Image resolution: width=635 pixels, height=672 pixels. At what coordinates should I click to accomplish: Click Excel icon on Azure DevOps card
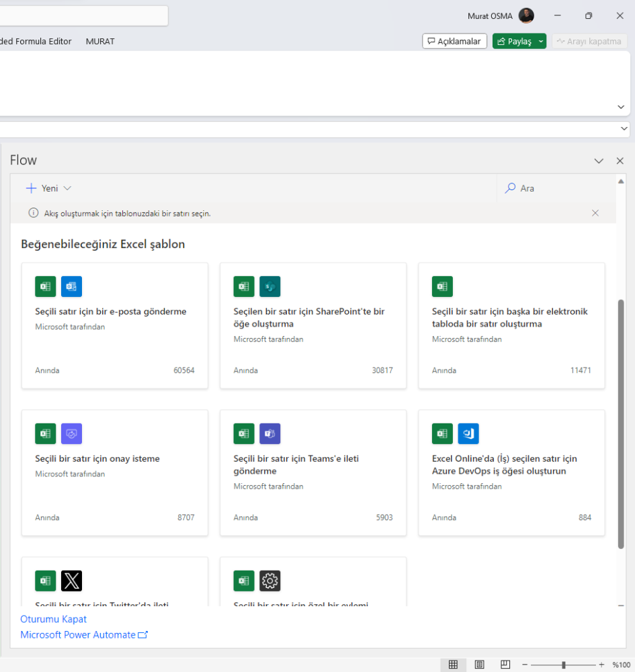[x=442, y=433]
